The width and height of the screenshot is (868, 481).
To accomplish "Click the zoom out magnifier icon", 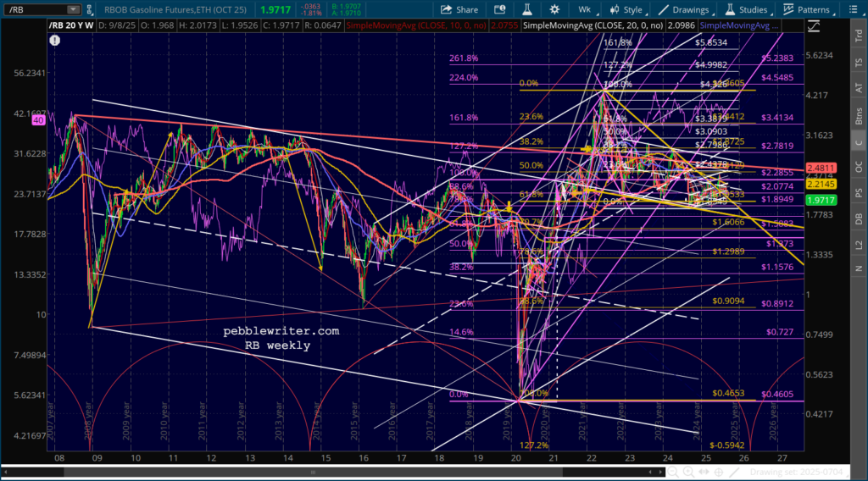I will click(672, 473).
